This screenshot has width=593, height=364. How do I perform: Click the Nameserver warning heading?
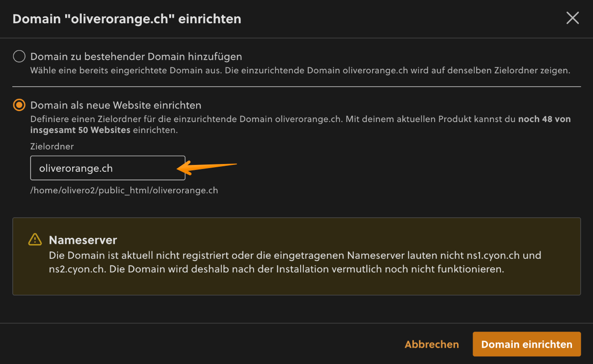[83, 240]
